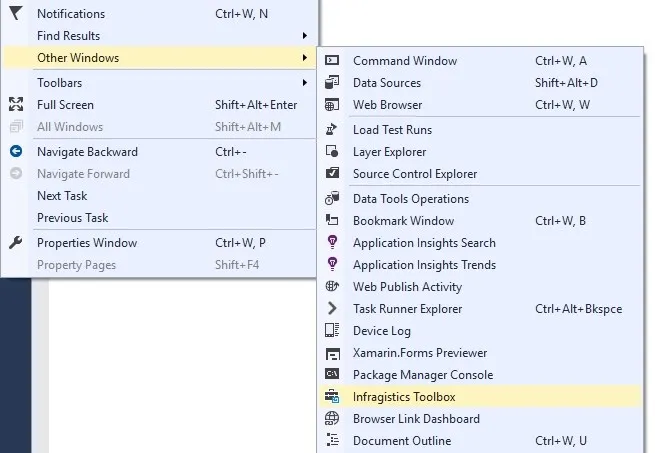
Task: Open Xamarin.Forms Previewer
Action: pos(420,353)
